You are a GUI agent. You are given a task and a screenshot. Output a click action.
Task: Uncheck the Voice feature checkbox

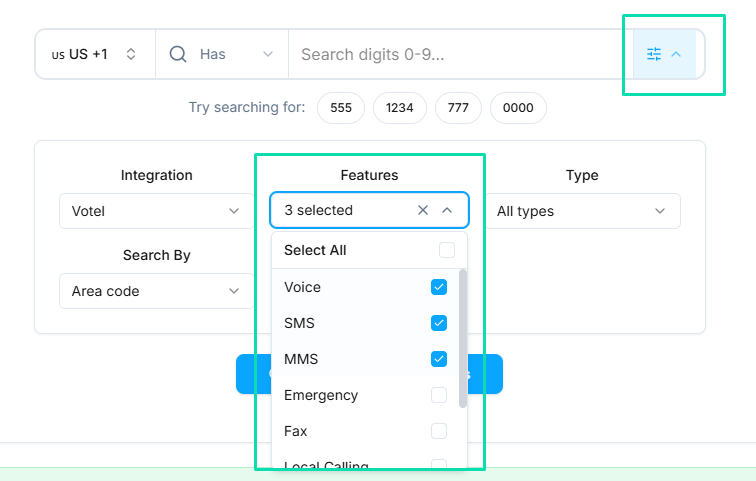point(438,287)
